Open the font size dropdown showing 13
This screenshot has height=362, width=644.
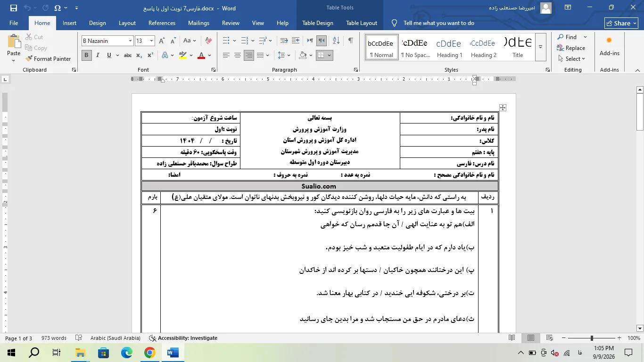click(151, 41)
